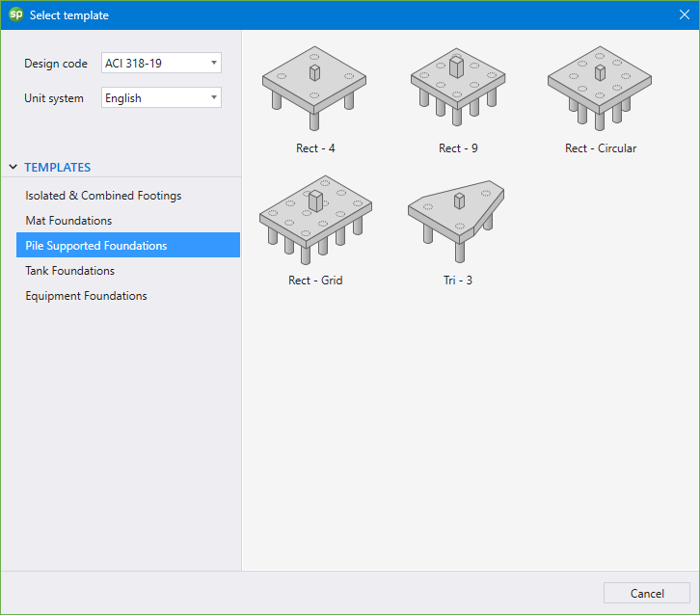Click the Tri - 3 label text

tap(457, 281)
